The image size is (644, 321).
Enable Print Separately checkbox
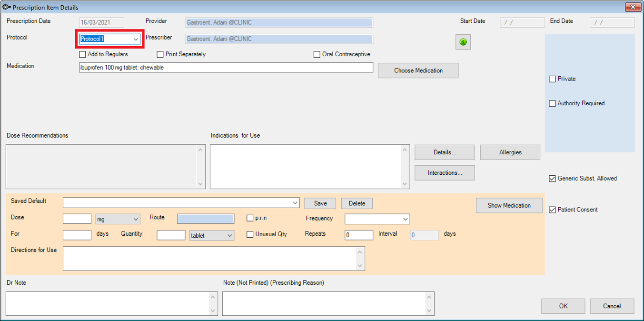[160, 54]
